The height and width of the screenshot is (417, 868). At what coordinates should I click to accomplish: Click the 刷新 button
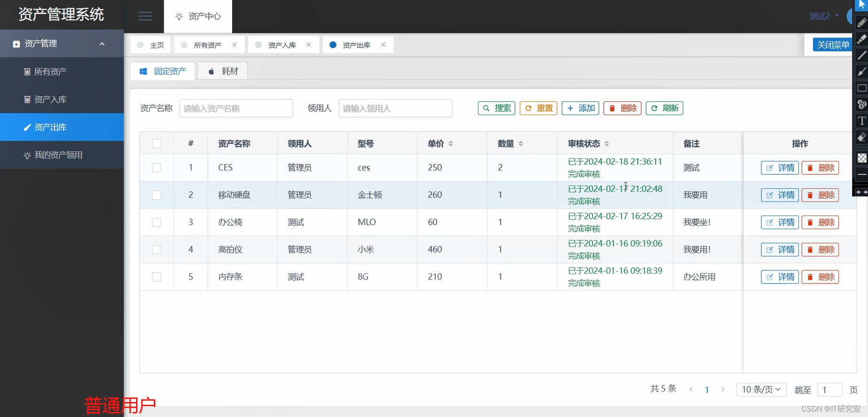point(664,108)
